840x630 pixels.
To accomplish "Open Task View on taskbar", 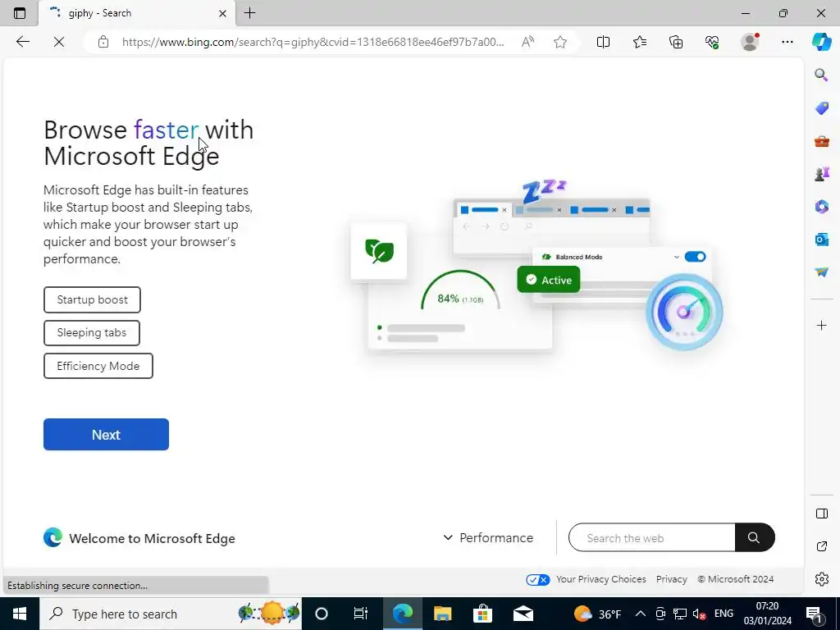I will pyautogui.click(x=361, y=614).
